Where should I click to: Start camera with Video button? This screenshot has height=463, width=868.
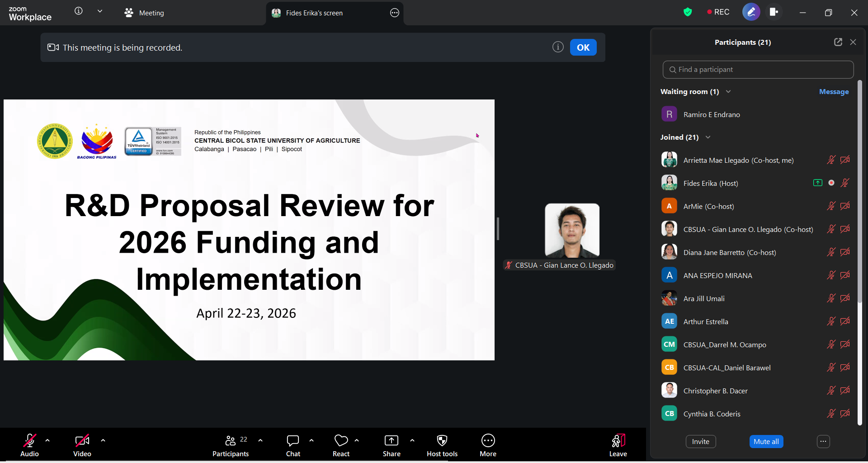click(82, 445)
